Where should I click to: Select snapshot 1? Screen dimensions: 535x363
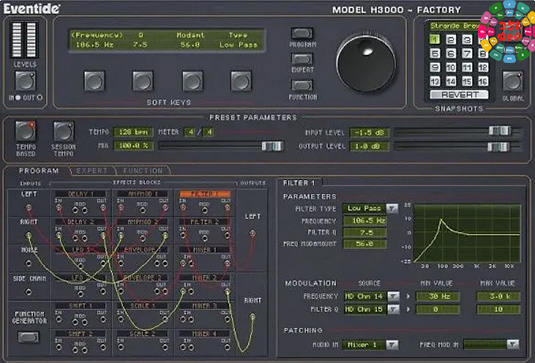coord(434,39)
